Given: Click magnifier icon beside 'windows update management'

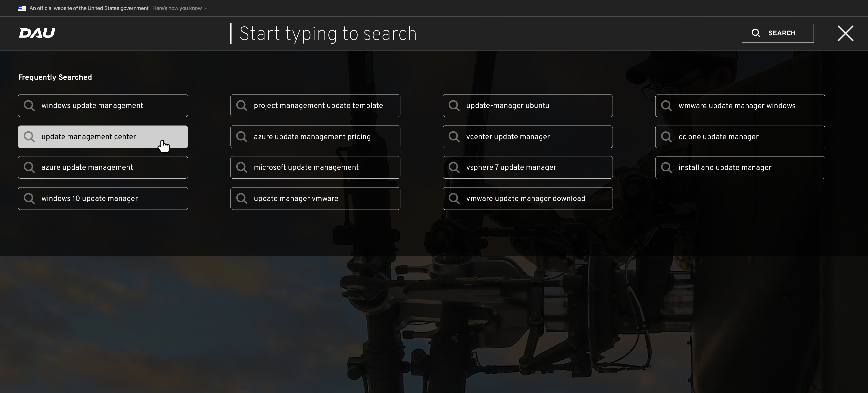Looking at the screenshot, I should click(x=29, y=106).
